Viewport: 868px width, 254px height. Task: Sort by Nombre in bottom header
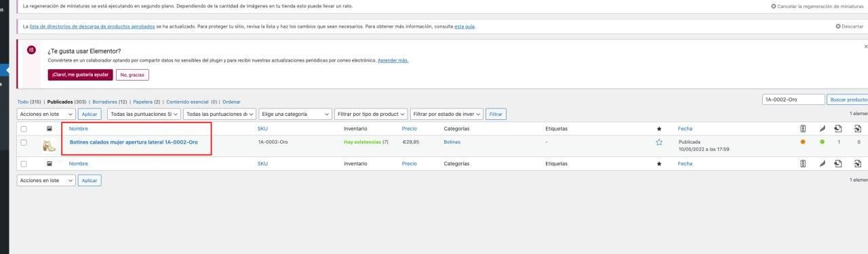pos(79,163)
